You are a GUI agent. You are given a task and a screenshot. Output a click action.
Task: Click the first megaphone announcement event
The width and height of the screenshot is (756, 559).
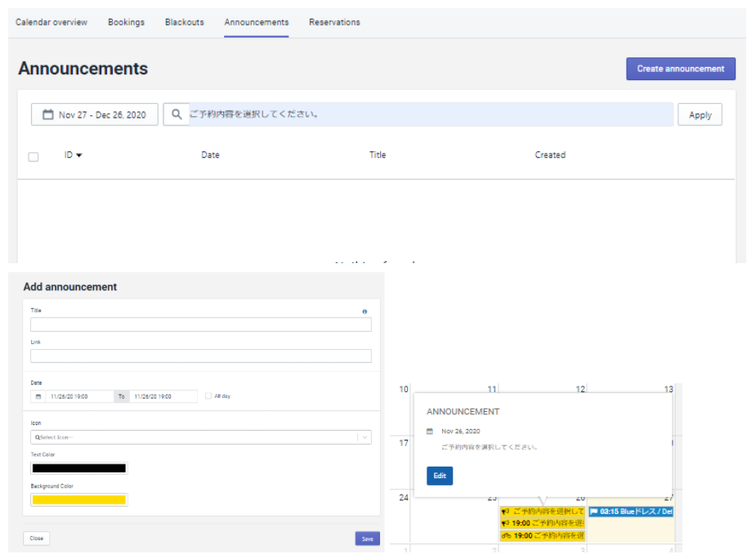542,512
